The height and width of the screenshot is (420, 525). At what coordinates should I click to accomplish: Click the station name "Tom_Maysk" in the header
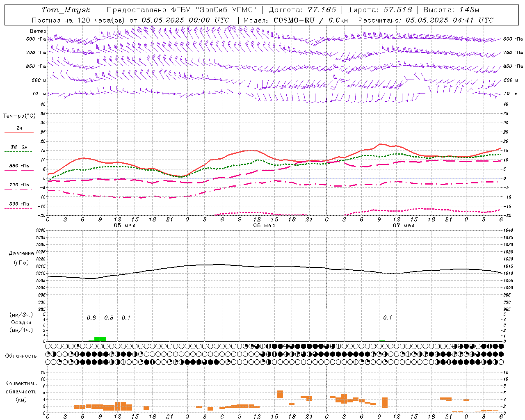coord(66,10)
